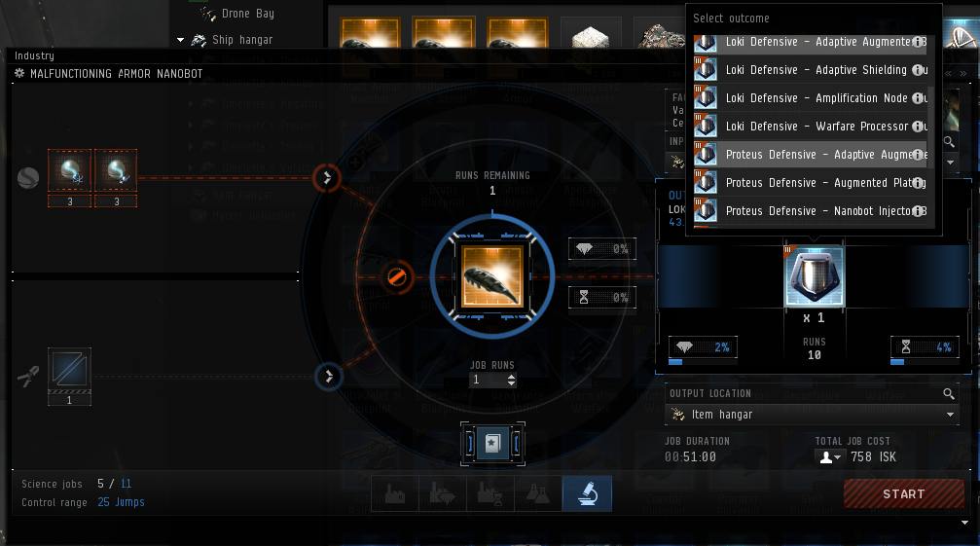Click the blueprint copy selector icon
Screen dimensions: 980x546
(492, 444)
